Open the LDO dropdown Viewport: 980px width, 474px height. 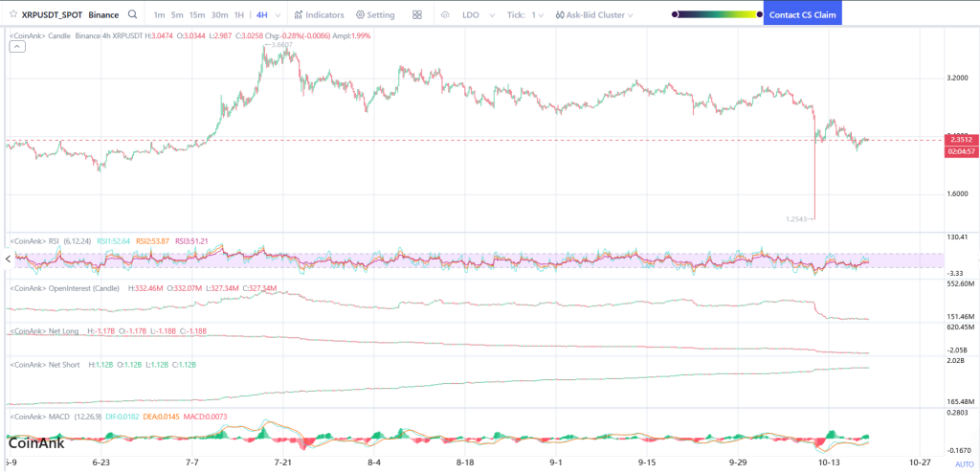[x=479, y=14]
